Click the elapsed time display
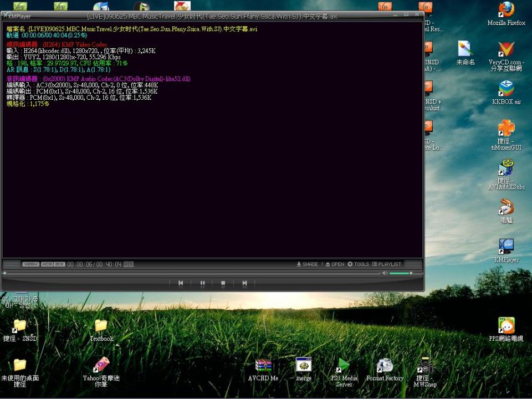Viewport: 532px width, 399px height. point(80,264)
